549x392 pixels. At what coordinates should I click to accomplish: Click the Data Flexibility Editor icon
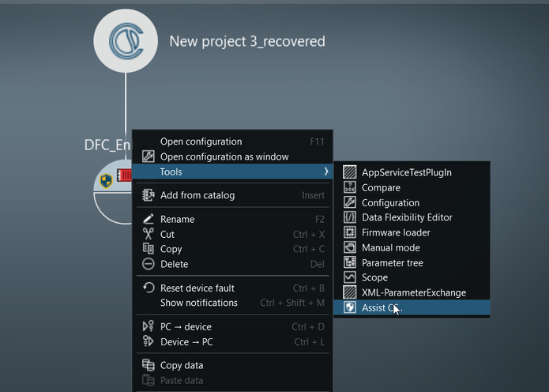(x=349, y=217)
